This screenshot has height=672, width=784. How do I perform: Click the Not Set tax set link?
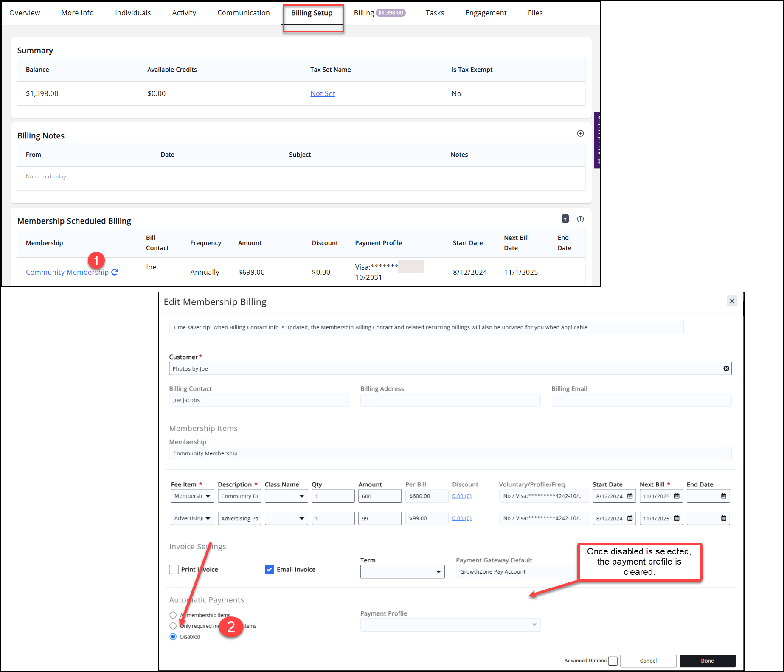coord(323,93)
